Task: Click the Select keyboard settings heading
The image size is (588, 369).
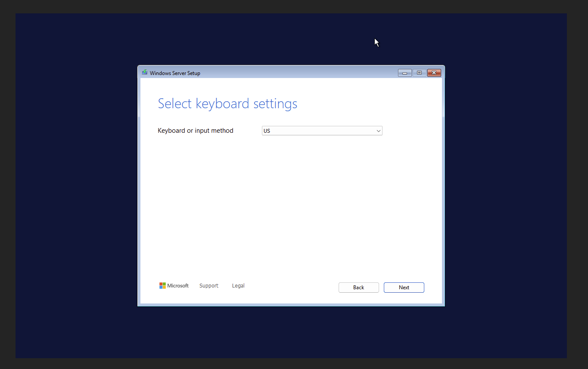Action: (227, 103)
